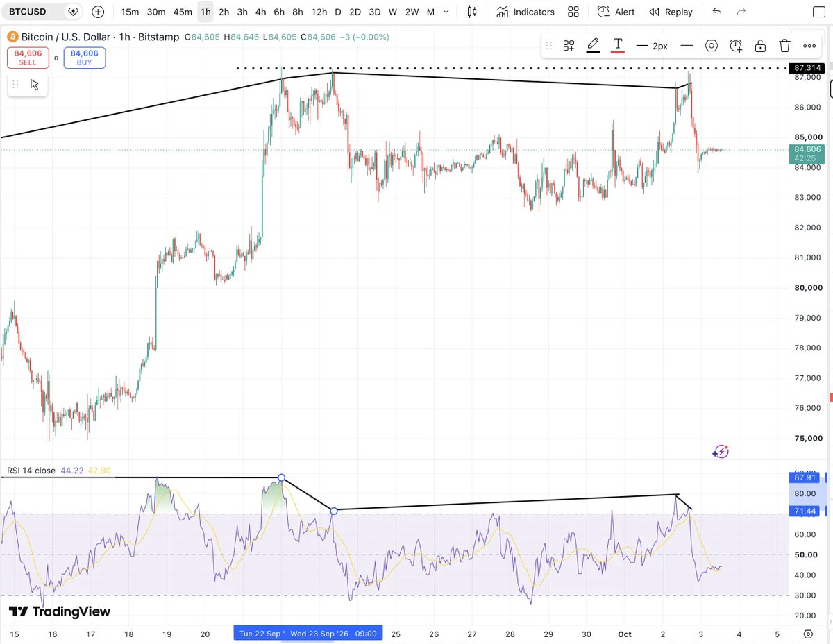The image size is (833, 644).
Task: Switch to the 4h timeframe
Action: 260,12
